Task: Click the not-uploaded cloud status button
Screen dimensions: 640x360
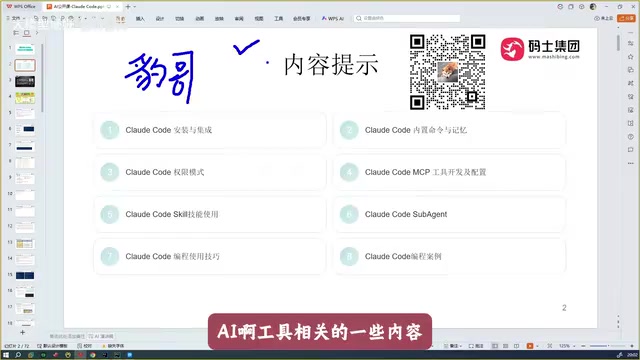Action: coord(603,18)
